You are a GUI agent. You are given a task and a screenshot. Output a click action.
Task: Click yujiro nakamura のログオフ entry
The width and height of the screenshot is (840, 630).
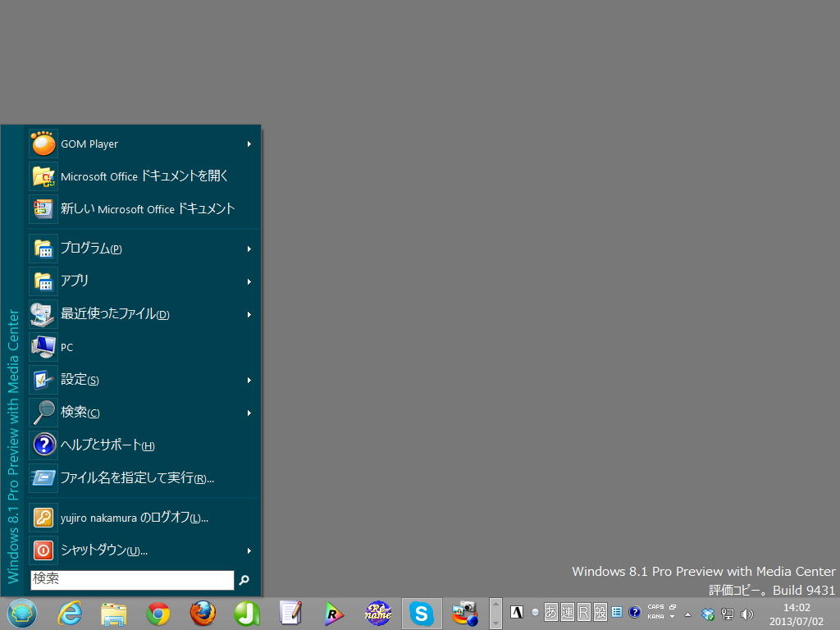coord(131,518)
